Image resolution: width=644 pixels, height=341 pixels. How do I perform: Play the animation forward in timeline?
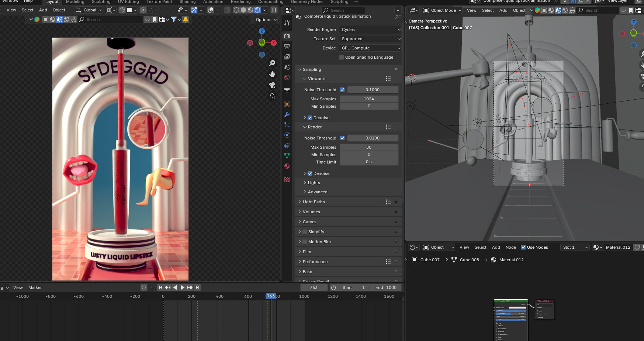[x=182, y=287]
